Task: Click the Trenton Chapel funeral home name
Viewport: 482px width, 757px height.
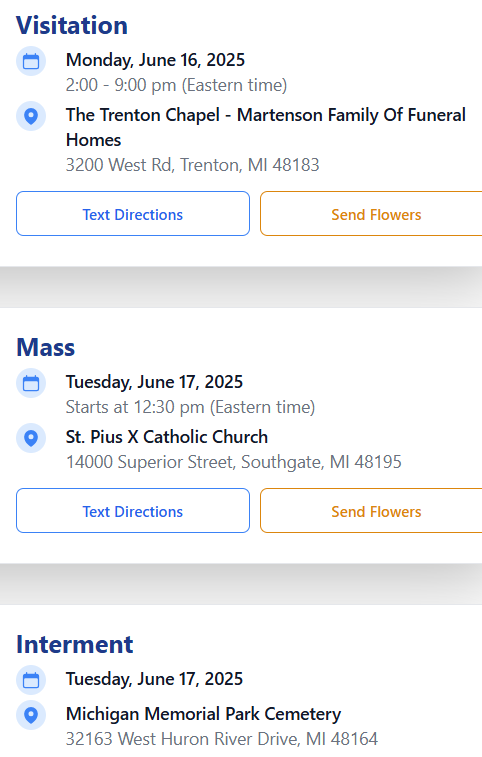Action: click(266, 127)
